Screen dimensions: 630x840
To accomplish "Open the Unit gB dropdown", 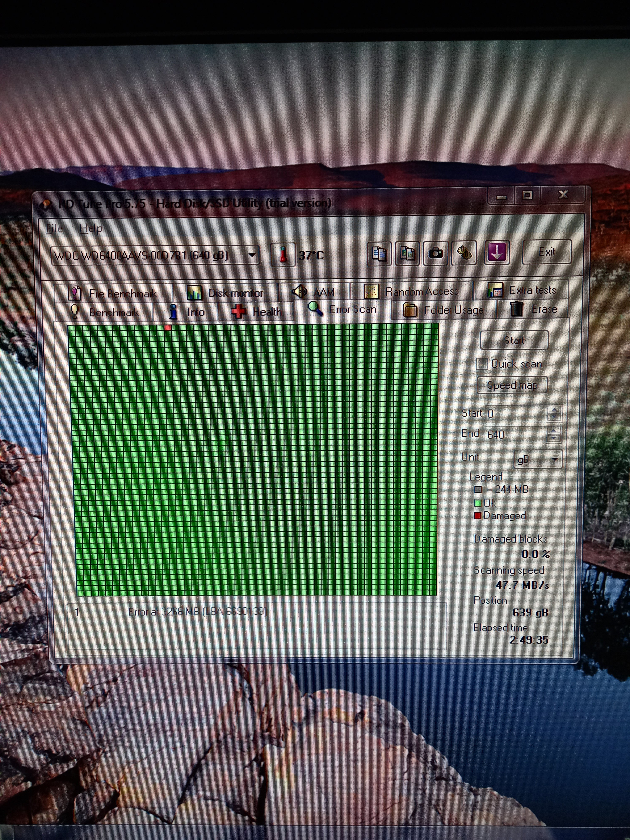I will [x=554, y=459].
